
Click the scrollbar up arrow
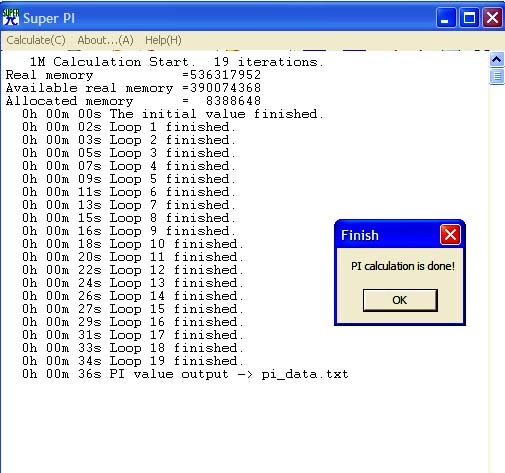(x=497, y=60)
